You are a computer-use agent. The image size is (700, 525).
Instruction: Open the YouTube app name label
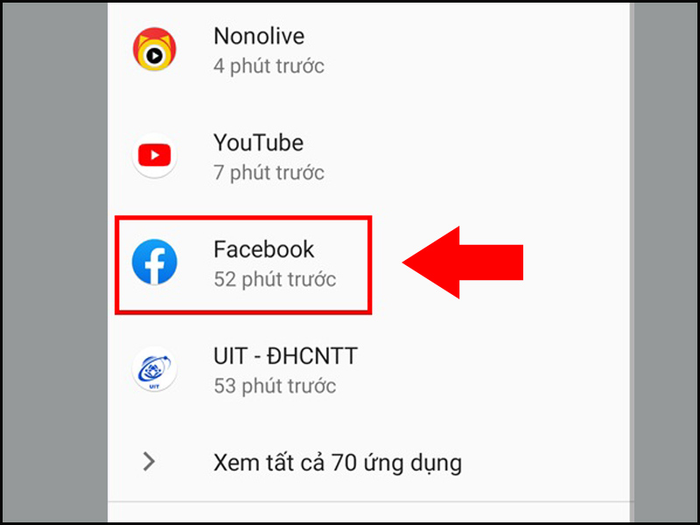point(258,143)
